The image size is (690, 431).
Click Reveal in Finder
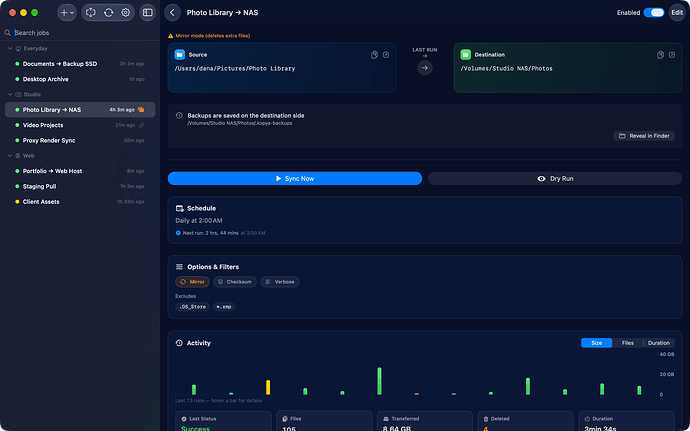pos(644,136)
